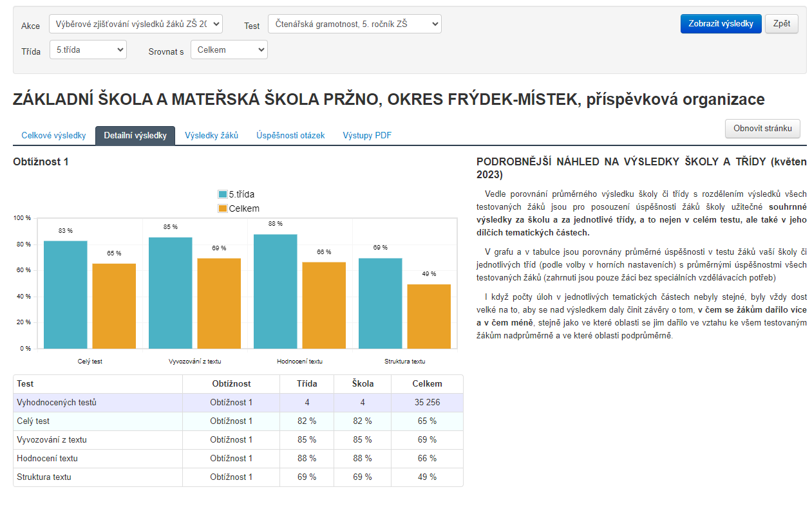Click Obnovit stránku button
The height and width of the screenshot is (505, 812).
pyautogui.click(x=762, y=128)
